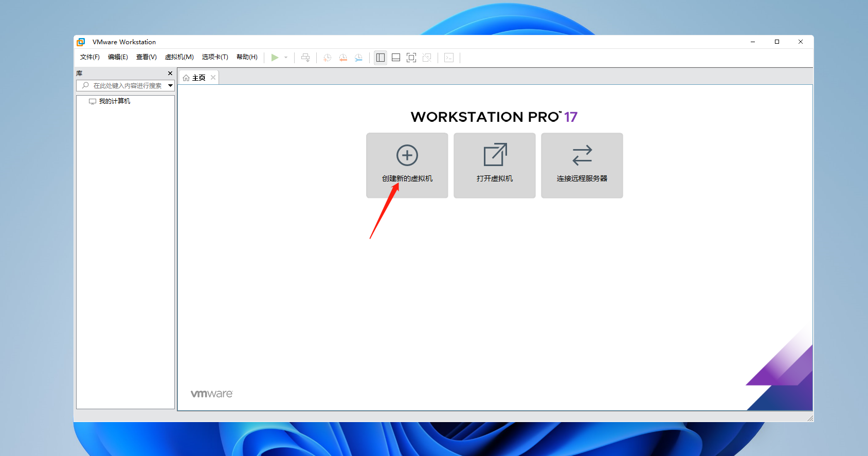
Task: Open the power options dropdown arrow
Action: pyautogui.click(x=286, y=58)
